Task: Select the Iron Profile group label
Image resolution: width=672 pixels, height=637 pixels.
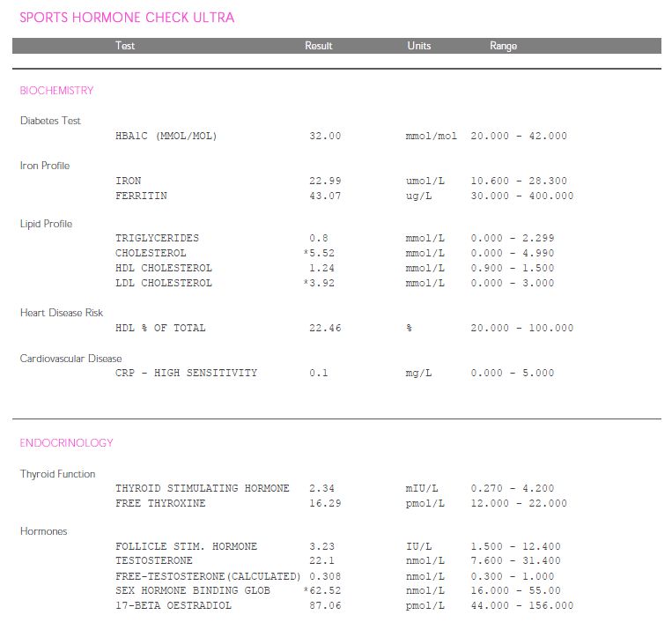Action: [x=45, y=166]
